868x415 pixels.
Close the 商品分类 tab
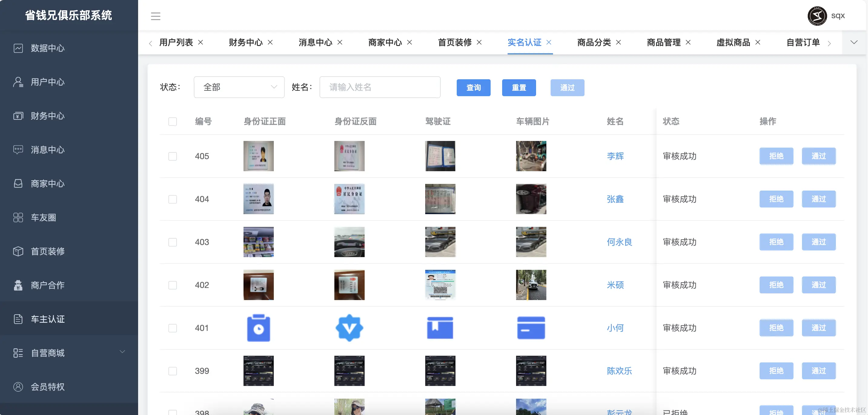tap(619, 42)
